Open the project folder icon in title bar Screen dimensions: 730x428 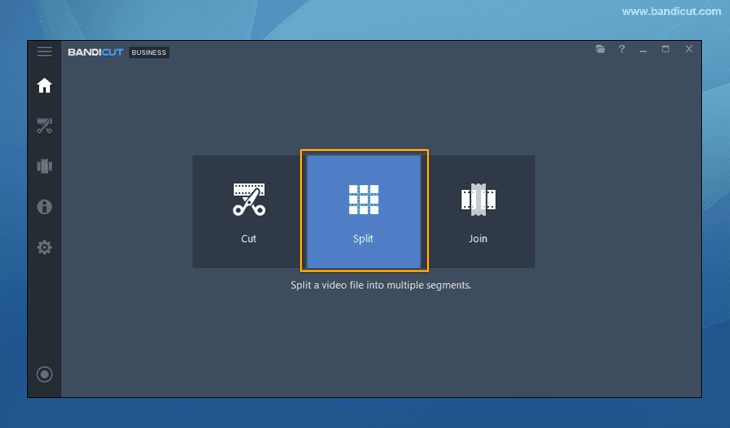pyautogui.click(x=600, y=49)
